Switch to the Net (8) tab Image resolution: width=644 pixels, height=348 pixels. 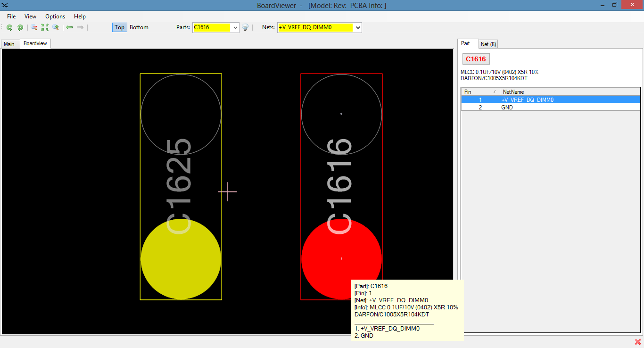[x=488, y=44]
